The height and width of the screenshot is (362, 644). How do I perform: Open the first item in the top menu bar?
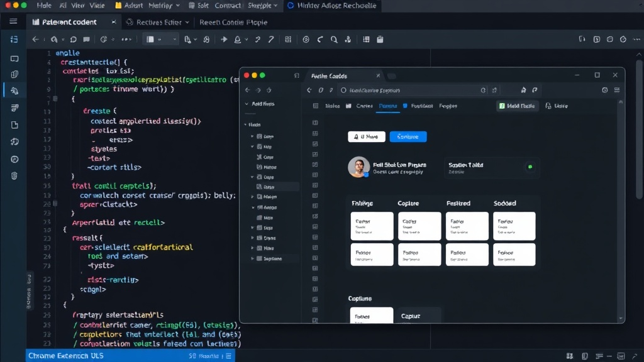(x=44, y=5)
